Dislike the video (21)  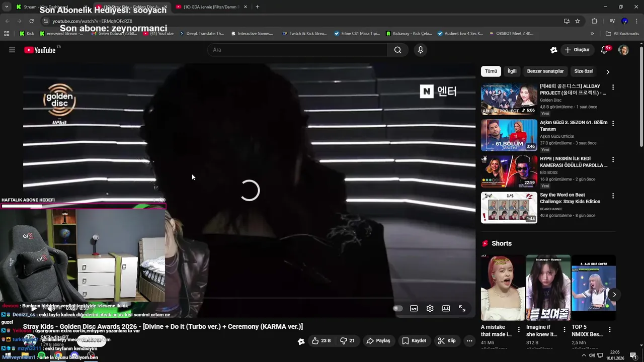[348, 341]
